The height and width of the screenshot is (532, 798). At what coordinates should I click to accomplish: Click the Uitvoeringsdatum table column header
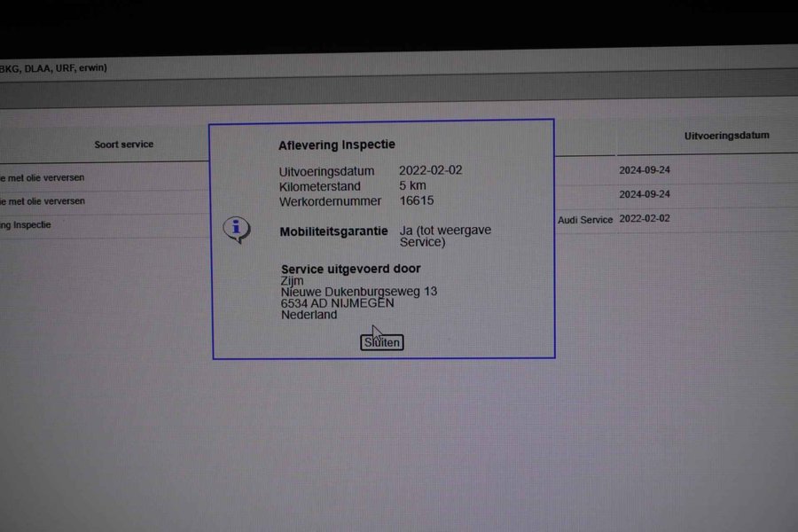[726, 136]
